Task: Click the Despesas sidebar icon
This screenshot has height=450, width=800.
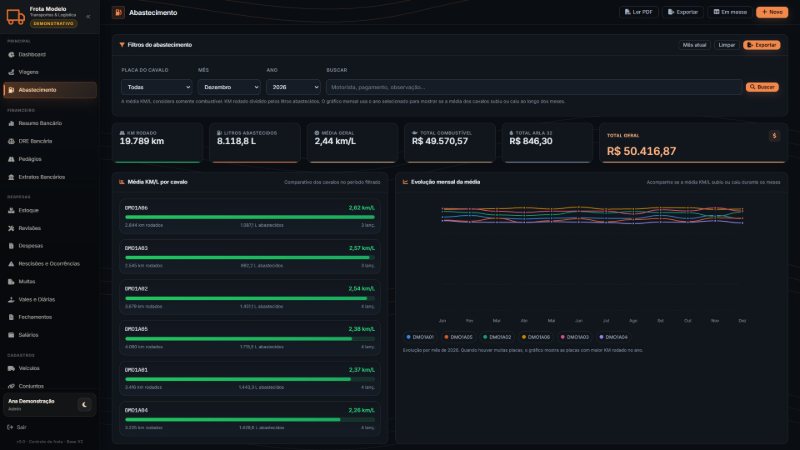Action: (11, 246)
